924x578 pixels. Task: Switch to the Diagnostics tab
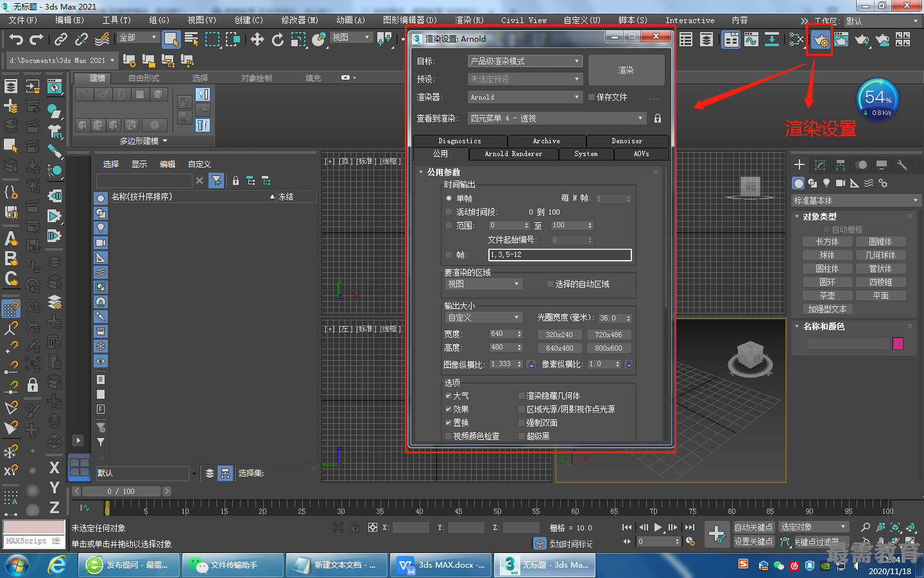click(x=460, y=141)
